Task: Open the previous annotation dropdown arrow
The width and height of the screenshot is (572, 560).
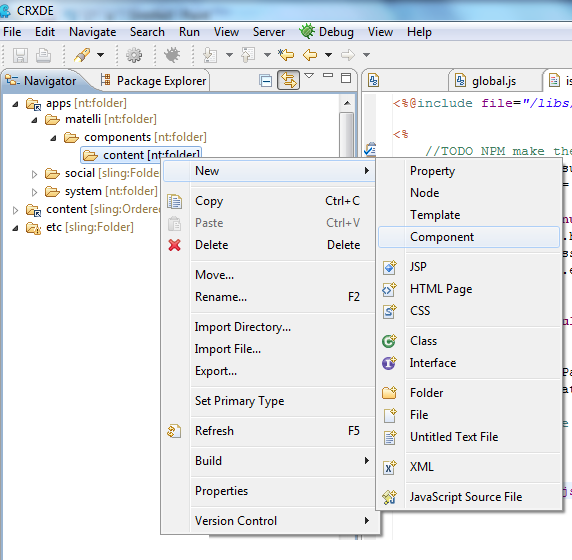Action: pos(267,55)
